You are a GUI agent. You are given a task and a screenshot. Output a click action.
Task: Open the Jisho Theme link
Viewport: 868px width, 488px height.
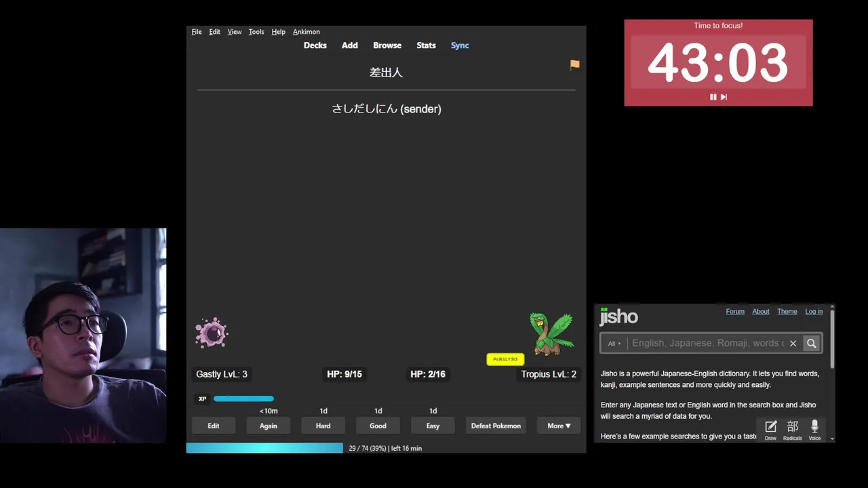(787, 312)
